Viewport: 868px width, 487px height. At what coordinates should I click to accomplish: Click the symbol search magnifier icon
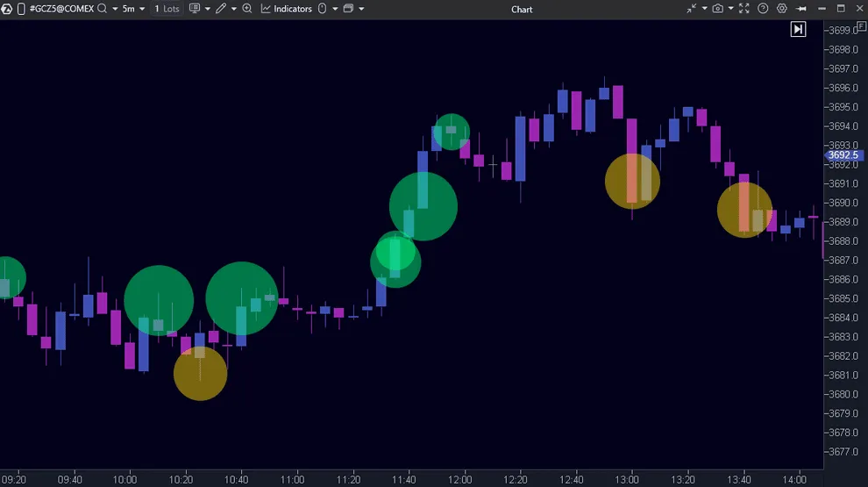pos(103,9)
